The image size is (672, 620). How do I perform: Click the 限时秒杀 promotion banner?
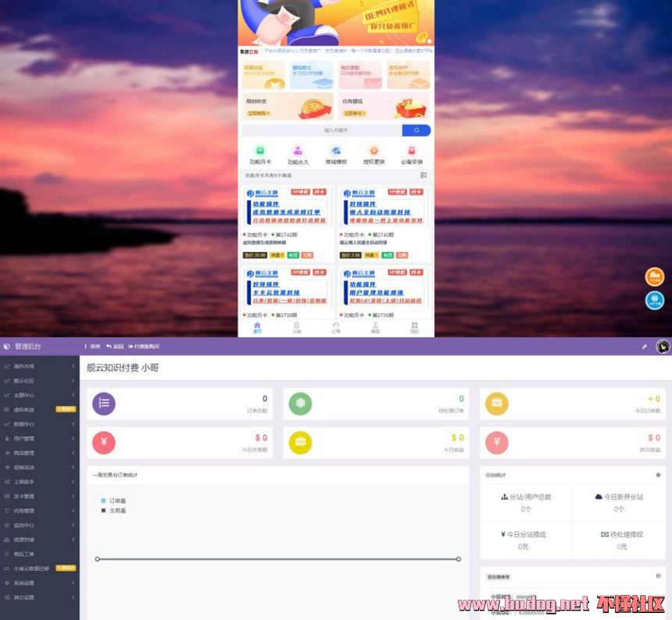[288, 106]
